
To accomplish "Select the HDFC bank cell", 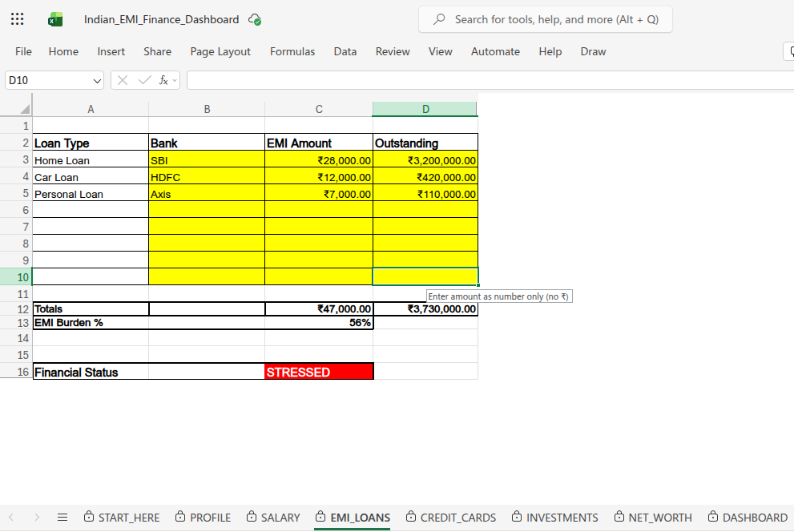I will (x=207, y=176).
